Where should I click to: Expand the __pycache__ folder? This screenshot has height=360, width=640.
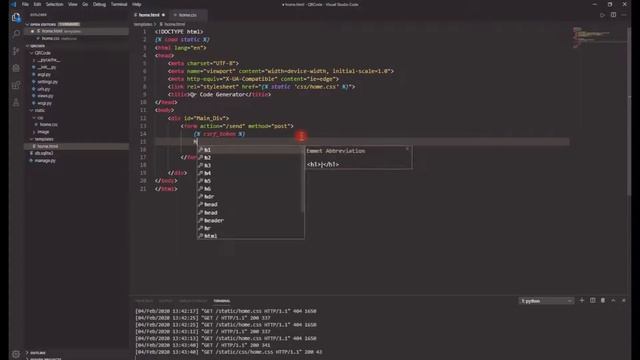coord(34,60)
